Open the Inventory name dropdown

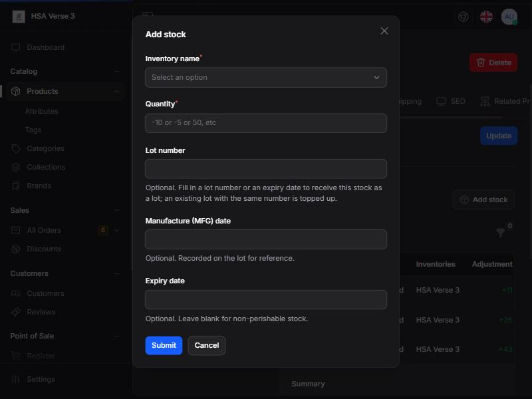pyautogui.click(x=265, y=77)
